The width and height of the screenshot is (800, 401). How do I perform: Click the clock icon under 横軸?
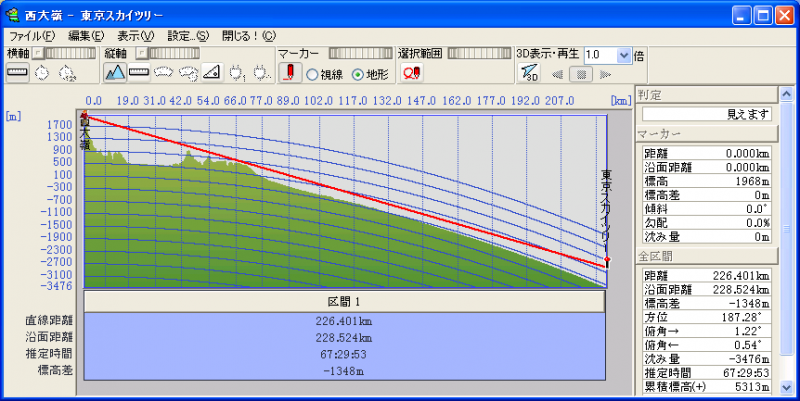click(42, 73)
